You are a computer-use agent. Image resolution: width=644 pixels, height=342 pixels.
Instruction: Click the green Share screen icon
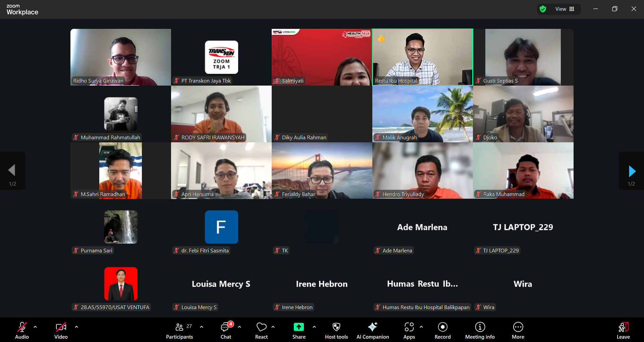pos(299,327)
